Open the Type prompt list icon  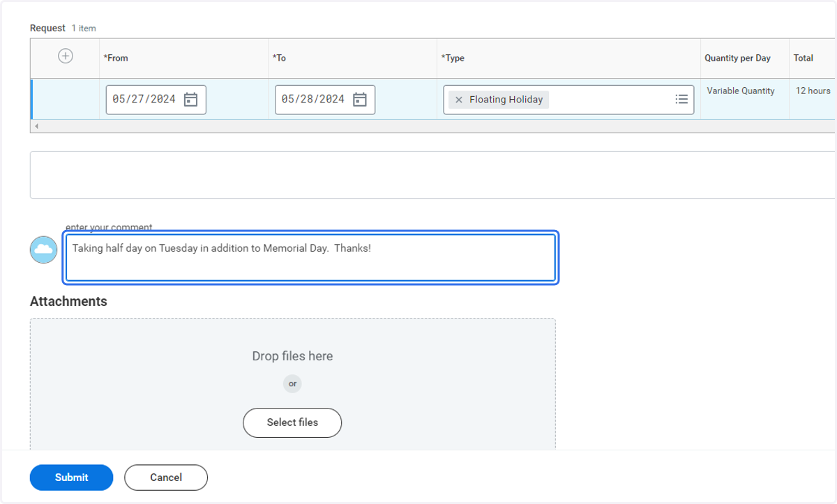681,100
